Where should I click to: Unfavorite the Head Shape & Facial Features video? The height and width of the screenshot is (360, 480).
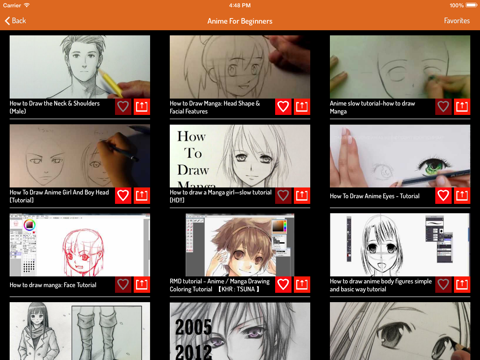pos(283,107)
